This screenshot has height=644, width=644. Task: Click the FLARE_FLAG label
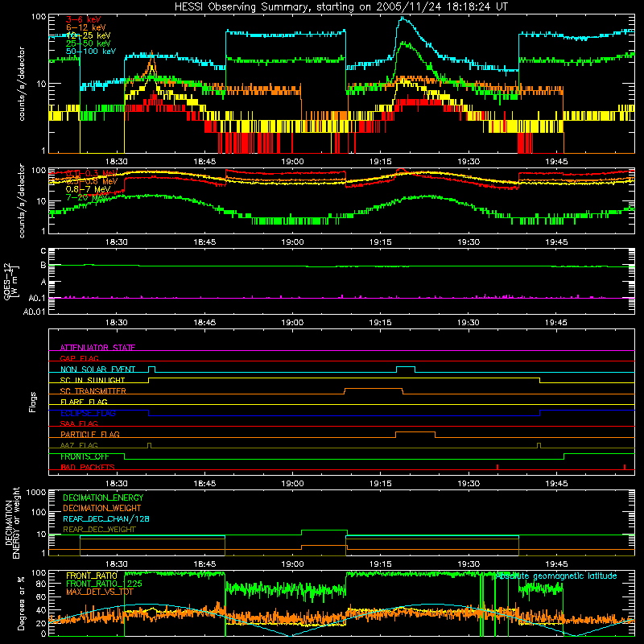(84, 402)
